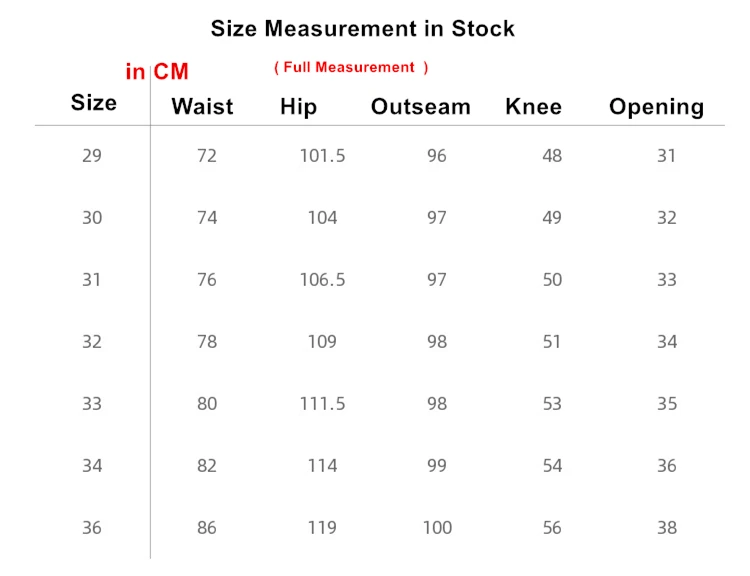750x576 pixels.
Task: Select waist value 74 in size 30 row
Action: coord(207,218)
